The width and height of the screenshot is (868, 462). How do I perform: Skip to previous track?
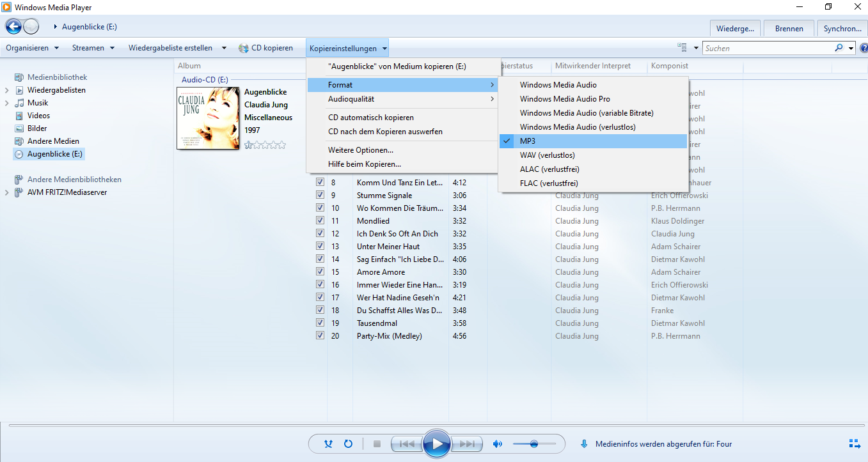click(x=407, y=443)
